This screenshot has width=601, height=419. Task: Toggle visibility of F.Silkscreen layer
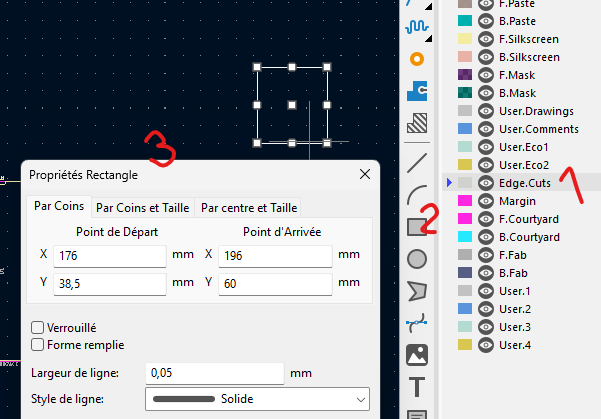[x=486, y=39]
